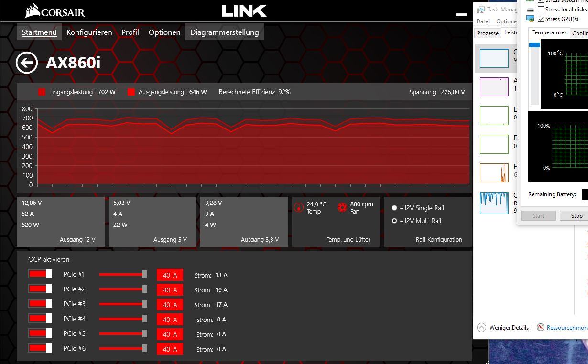Screen dimensions: 588x364
Task: Click the PCIe #4 40 A limit field
Action: pyautogui.click(x=170, y=319)
